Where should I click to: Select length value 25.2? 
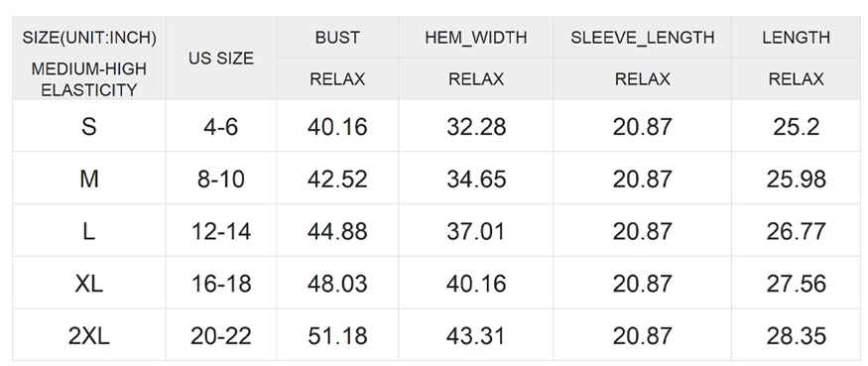[796, 127]
